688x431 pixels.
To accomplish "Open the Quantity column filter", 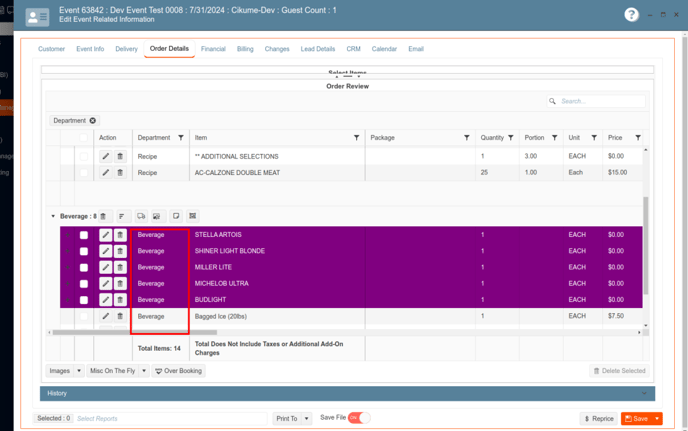I will click(511, 138).
